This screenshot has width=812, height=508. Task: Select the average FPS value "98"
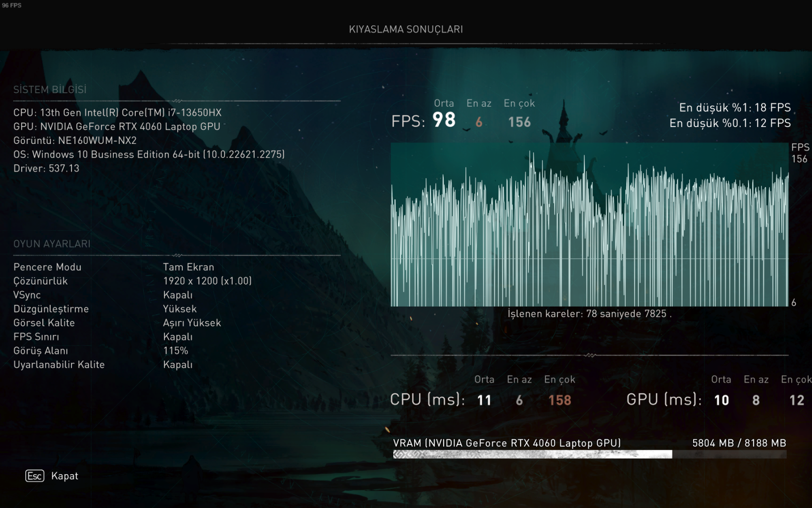click(x=444, y=120)
